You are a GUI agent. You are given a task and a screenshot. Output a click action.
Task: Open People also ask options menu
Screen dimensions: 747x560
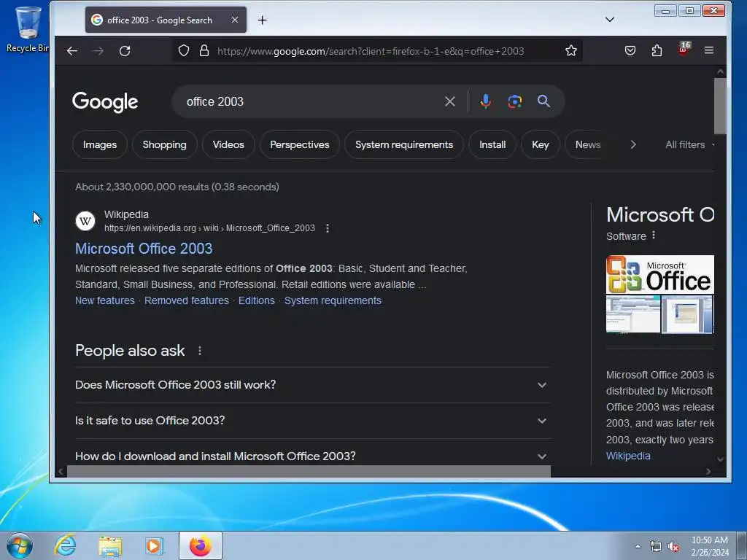tap(200, 351)
